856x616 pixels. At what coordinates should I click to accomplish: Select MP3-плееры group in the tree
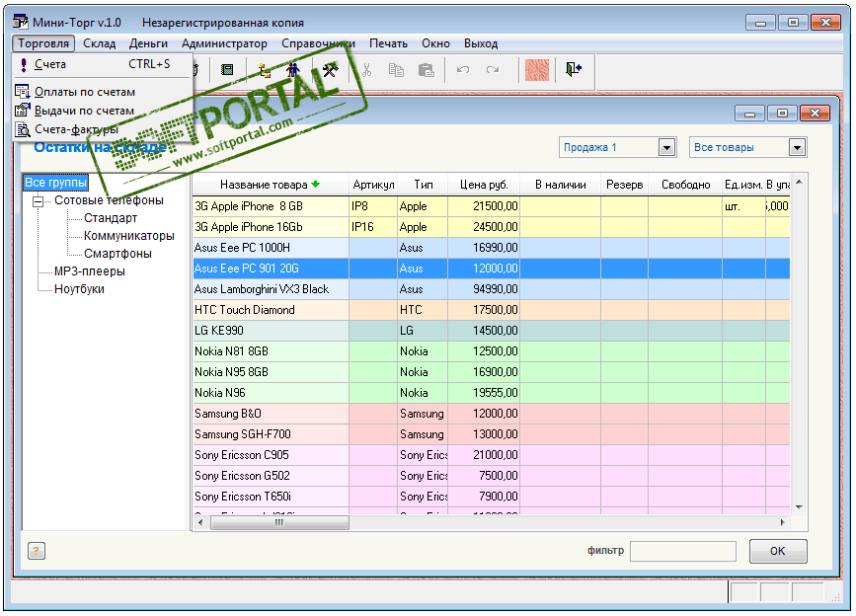[x=90, y=271]
